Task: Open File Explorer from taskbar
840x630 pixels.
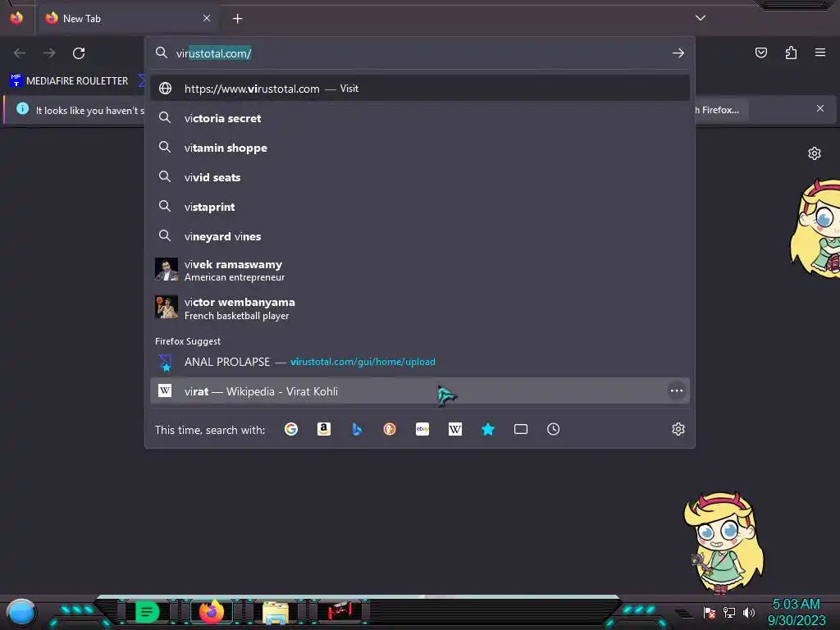Action: [276, 613]
